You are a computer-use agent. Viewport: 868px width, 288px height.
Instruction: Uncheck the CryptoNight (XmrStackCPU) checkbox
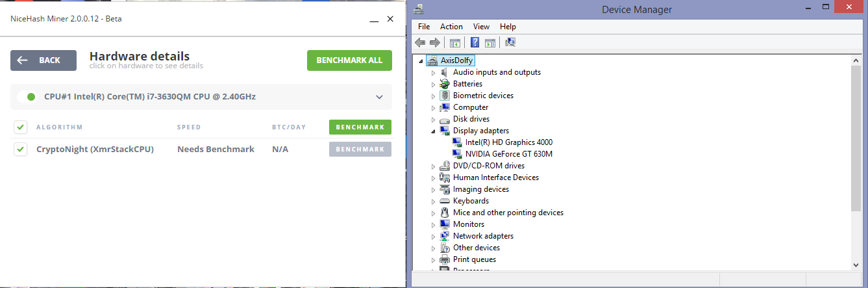click(x=21, y=150)
